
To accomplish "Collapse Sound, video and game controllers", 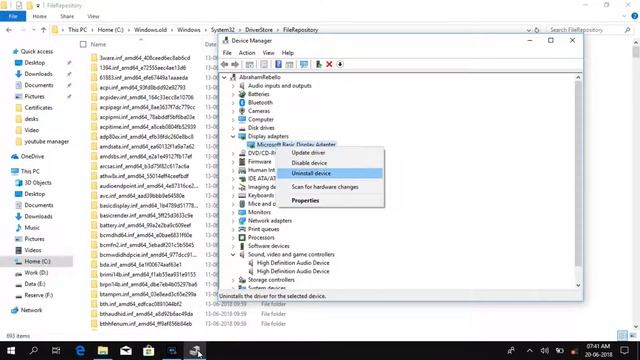I will 233,255.
